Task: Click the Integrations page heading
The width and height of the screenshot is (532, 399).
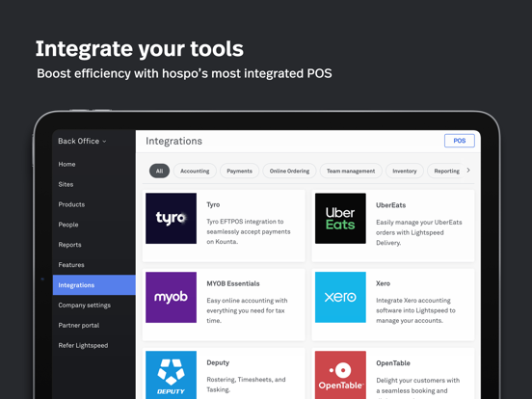Action: [174, 141]
